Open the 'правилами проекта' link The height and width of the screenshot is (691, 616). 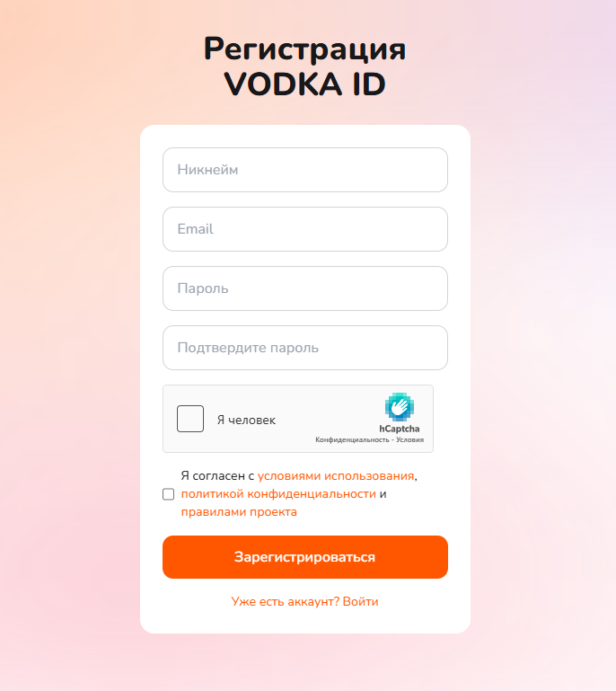[x=239, y=512]
